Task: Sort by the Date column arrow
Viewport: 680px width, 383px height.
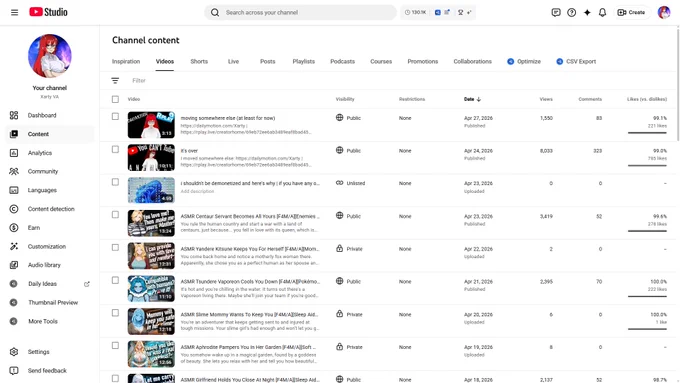Action: [x=479, y=99]
